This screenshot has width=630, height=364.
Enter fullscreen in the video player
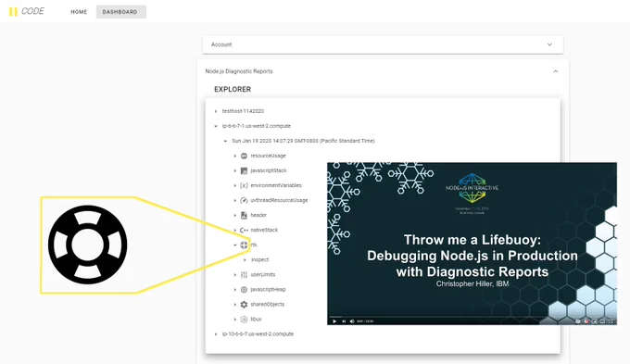(x=611, y=321)
